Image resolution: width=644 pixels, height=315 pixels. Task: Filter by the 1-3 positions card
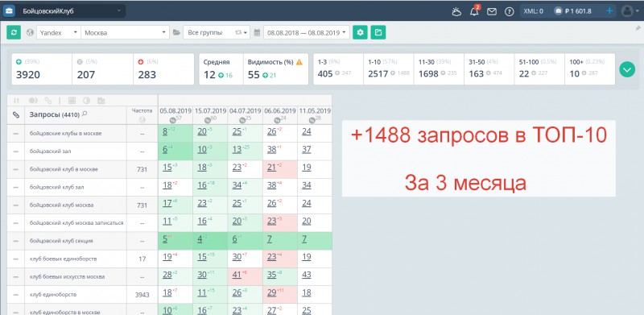[338, 69]
